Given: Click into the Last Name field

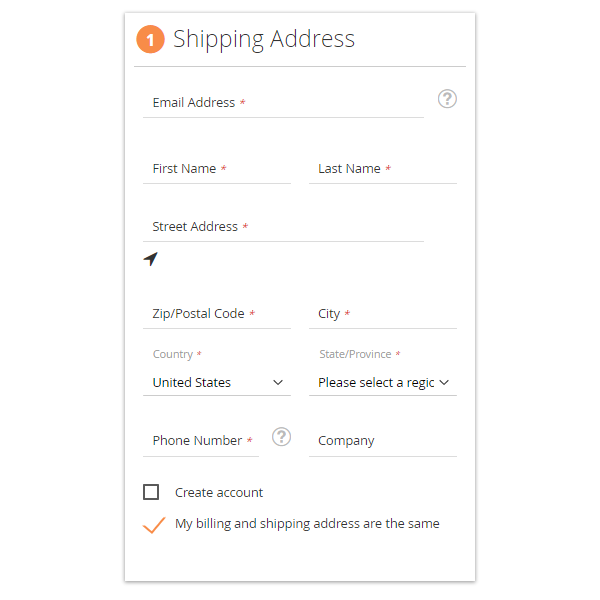Looking at the screenshot, I should pyautogui.click(x=382, y=169).
